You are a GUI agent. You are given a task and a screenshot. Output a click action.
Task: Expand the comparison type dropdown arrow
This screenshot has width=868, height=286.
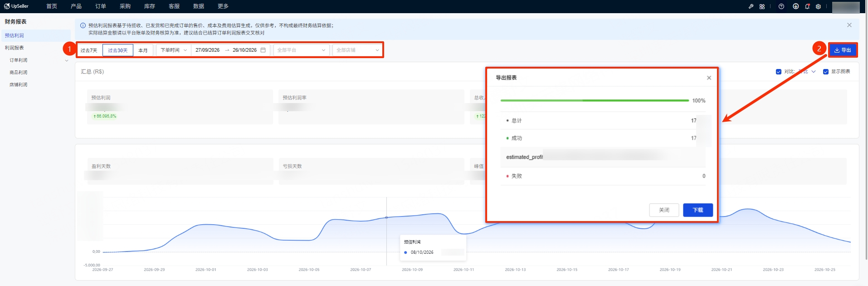pos(814,72)
